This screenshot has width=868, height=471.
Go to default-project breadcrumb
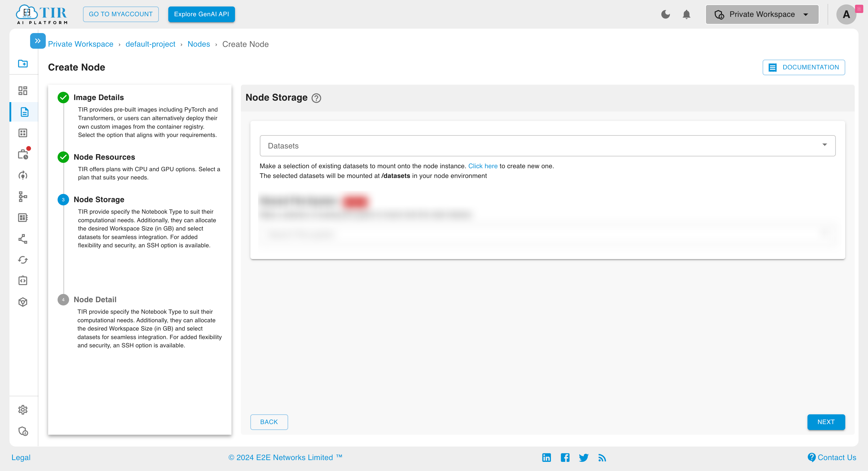click(150, 44)
